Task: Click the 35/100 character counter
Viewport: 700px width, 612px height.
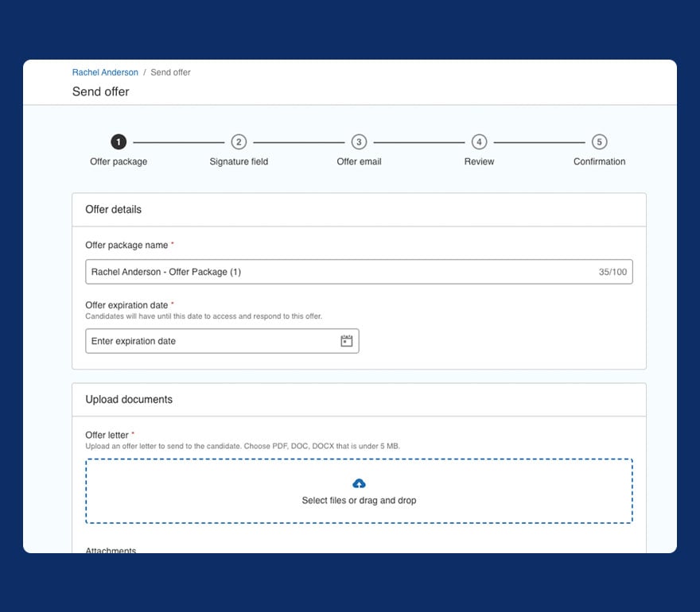Action: tap(612, 271)
